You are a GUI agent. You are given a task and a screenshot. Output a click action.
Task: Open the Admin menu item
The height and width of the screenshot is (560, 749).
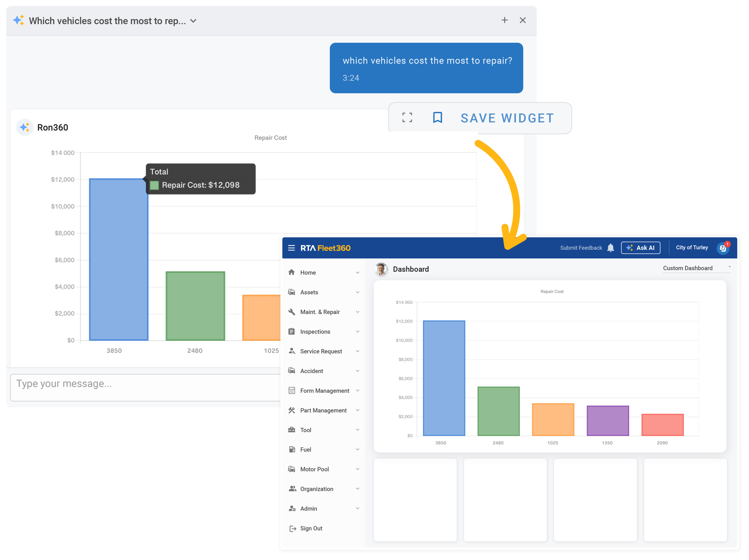[324, 508]
